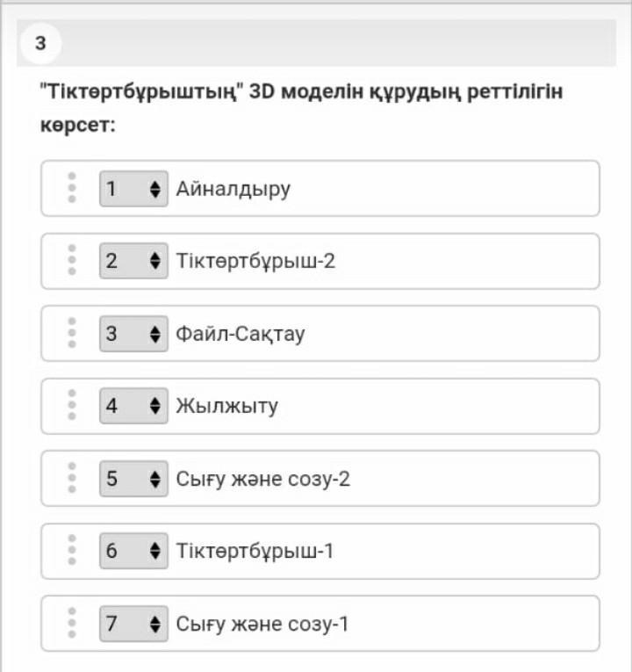Click drag handle beside Жылжыту
This screenshot has height=672, width=632.
72,406
